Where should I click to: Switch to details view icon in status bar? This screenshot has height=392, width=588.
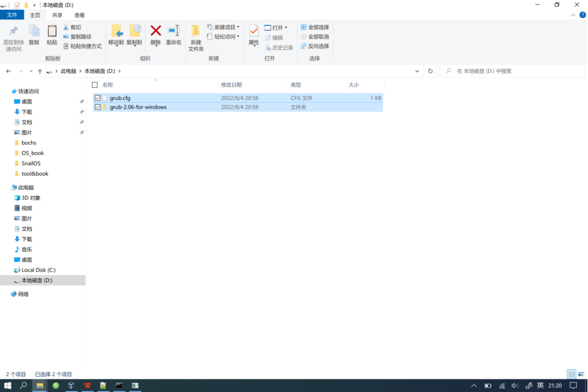pyautogui.click(x=572, y=374)
